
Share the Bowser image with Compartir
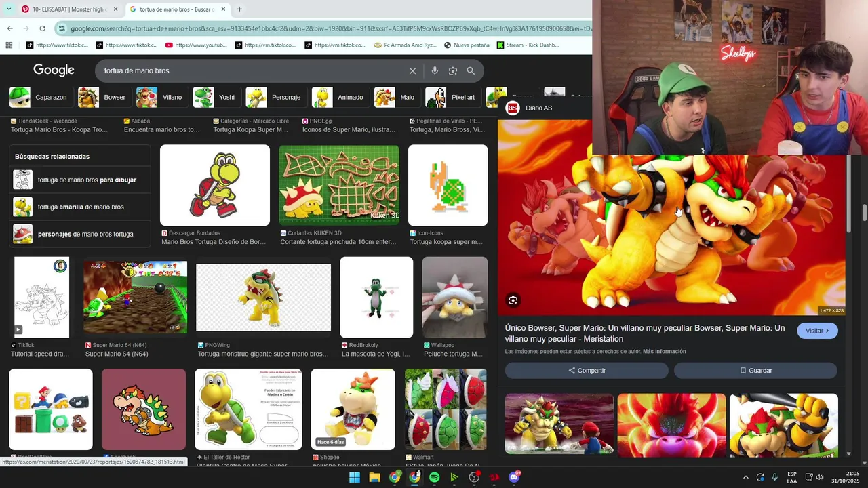point(587,371)
